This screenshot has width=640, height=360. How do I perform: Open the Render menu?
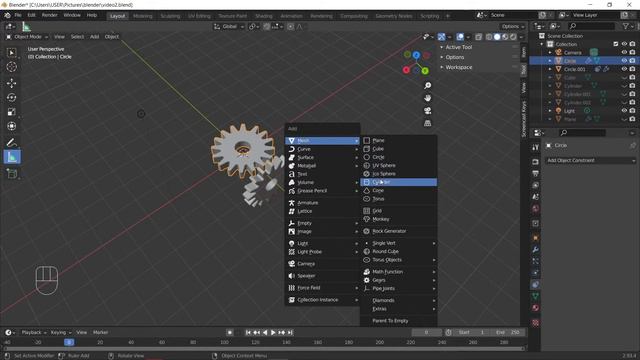pos(49,15)
